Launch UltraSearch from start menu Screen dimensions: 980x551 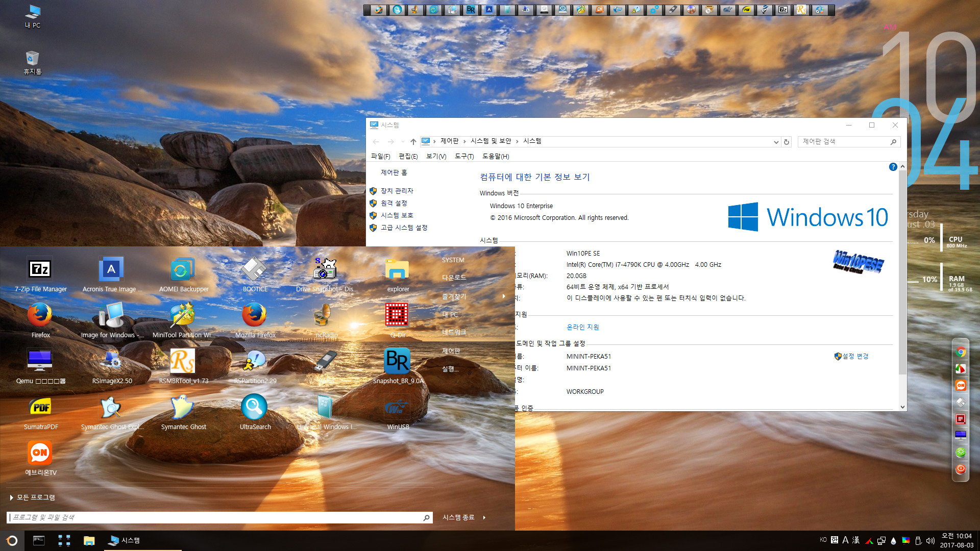coord(255,413)
